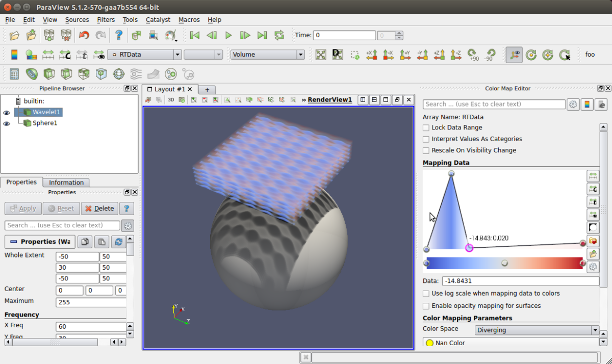Select the Contour filter icon

pos(32,74)
